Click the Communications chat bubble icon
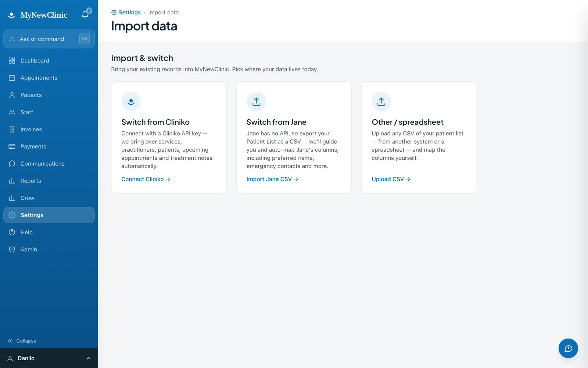The width and height of the screenshot is (588, 368). coord(12,164)
